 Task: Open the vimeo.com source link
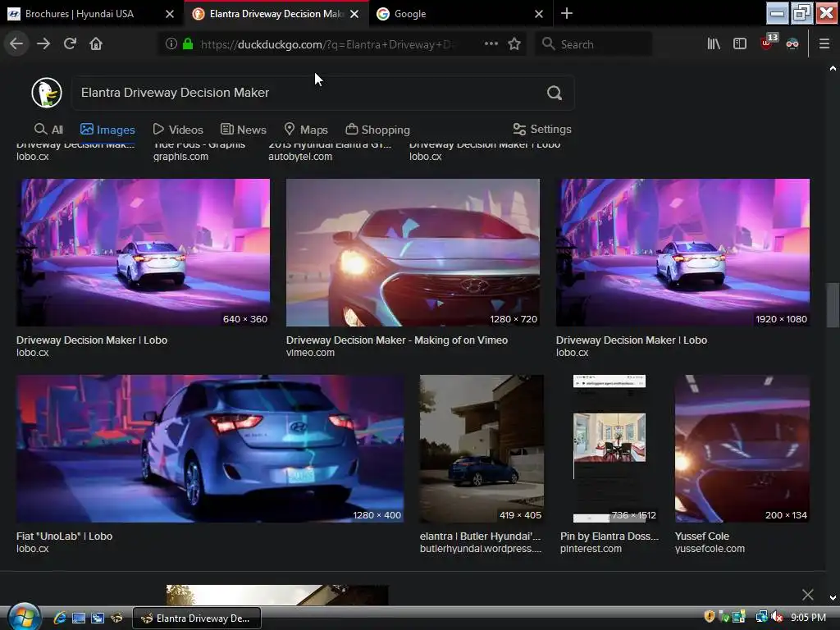(310, 353)
